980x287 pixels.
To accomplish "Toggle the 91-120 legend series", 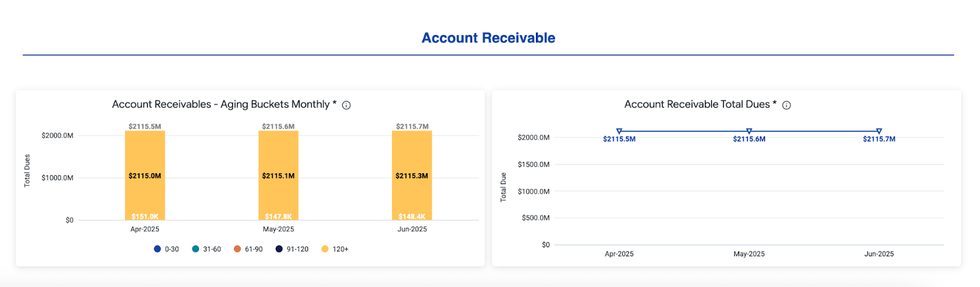I will click(292, 249).
